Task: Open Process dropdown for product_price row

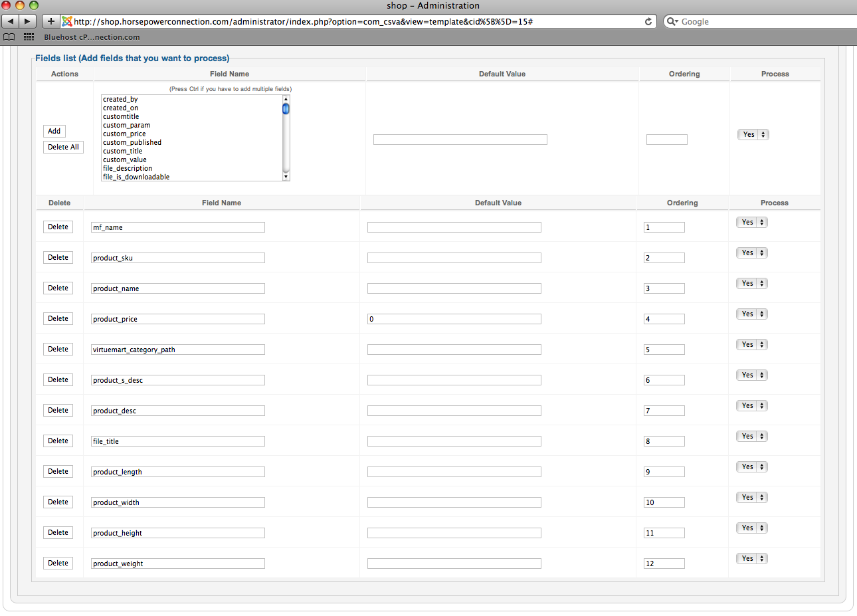Action: (751, 314)
